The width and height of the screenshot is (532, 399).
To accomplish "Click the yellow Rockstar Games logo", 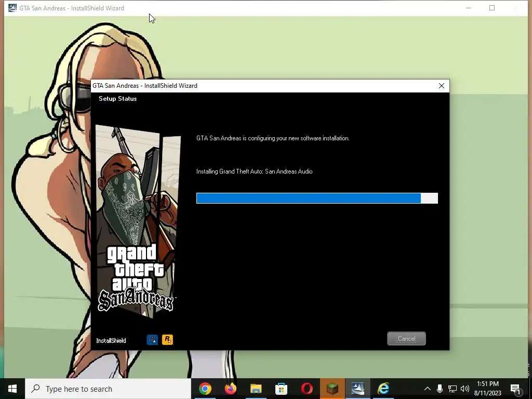I will point(167,340).
